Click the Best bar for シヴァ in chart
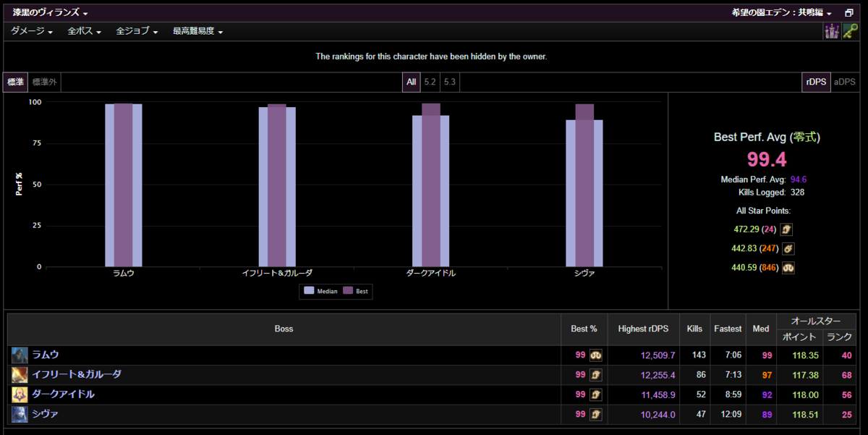 pyautogui.click(x=584, y=185)
